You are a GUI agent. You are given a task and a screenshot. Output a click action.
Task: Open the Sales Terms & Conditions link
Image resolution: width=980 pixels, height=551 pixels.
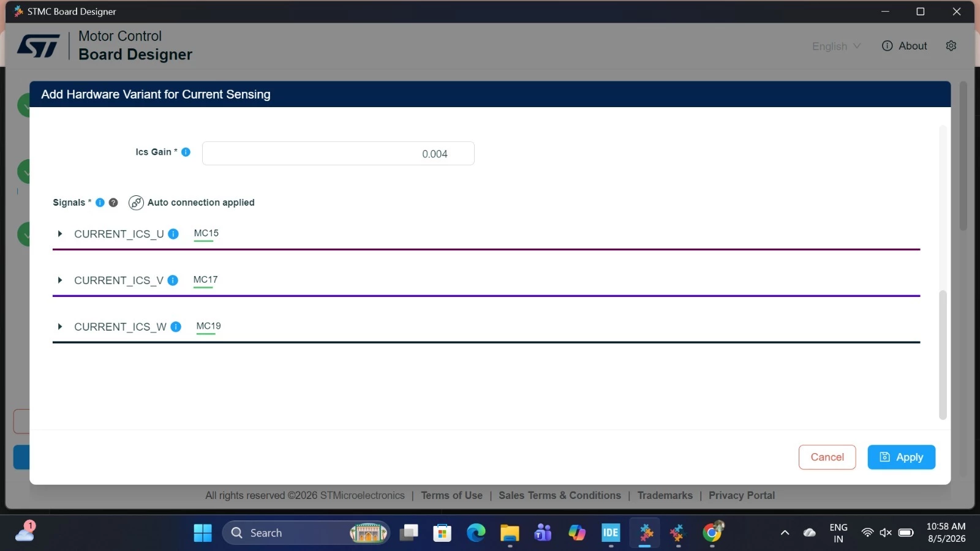(x=560, y=495)
